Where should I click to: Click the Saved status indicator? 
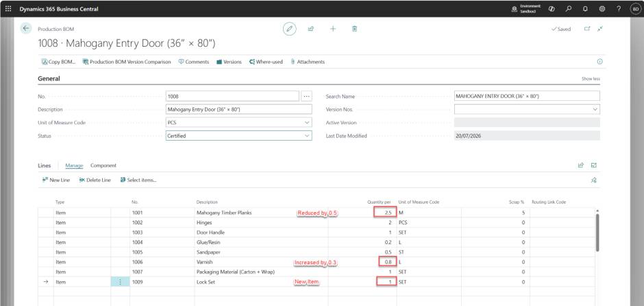561,30
